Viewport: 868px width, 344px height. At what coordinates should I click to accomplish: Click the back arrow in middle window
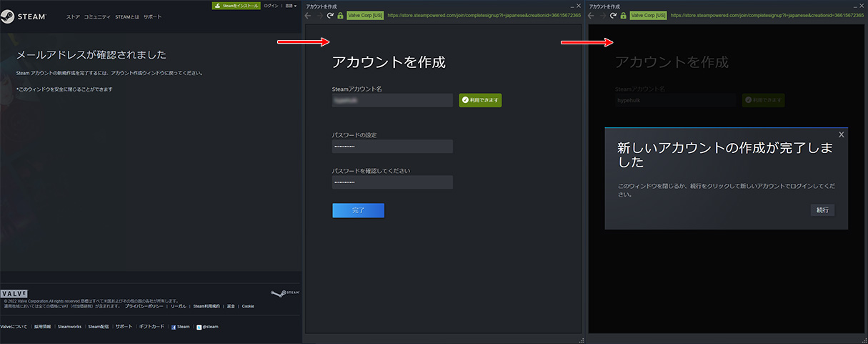pos(309,15)
